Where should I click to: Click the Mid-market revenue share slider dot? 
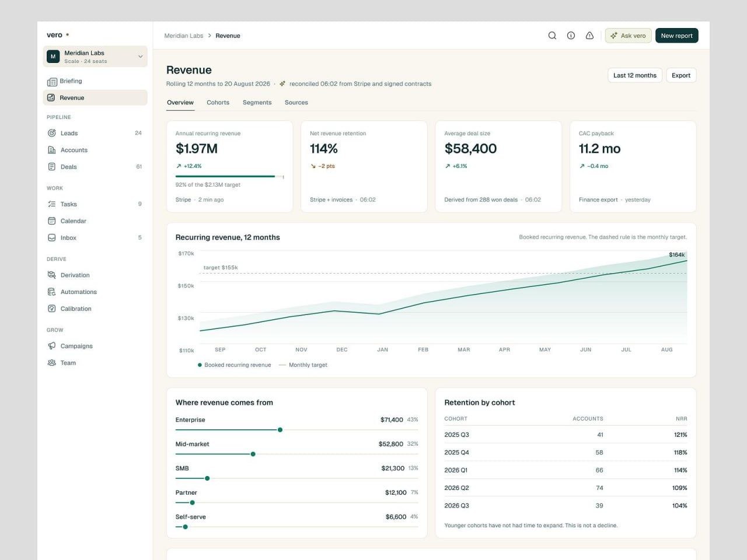(x=253, y=454)
